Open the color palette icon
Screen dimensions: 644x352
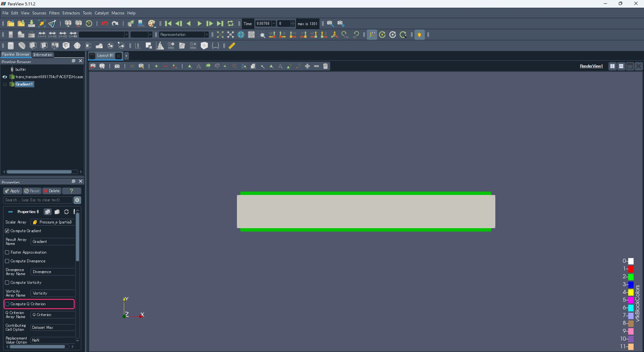[x=152, y=24]
